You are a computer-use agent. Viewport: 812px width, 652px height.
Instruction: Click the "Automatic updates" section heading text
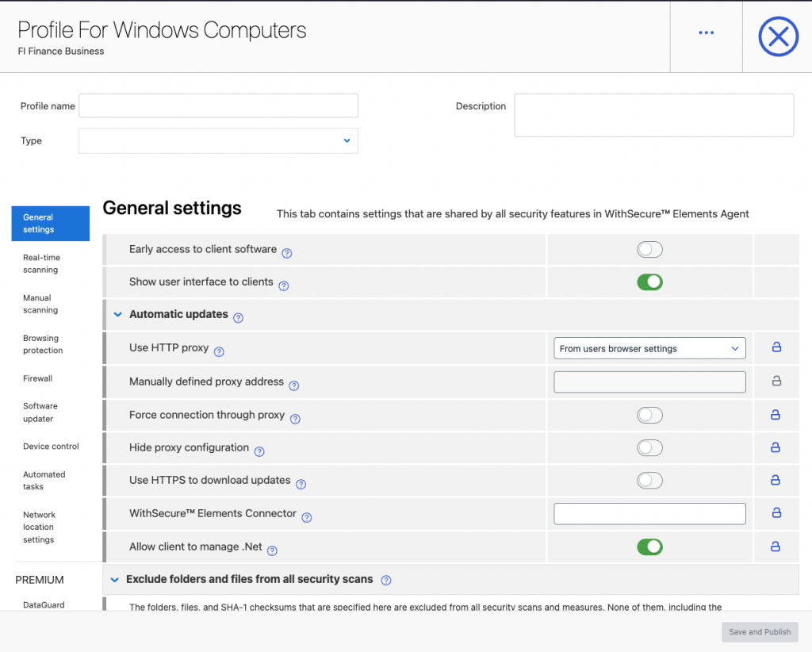click(178, 314)
